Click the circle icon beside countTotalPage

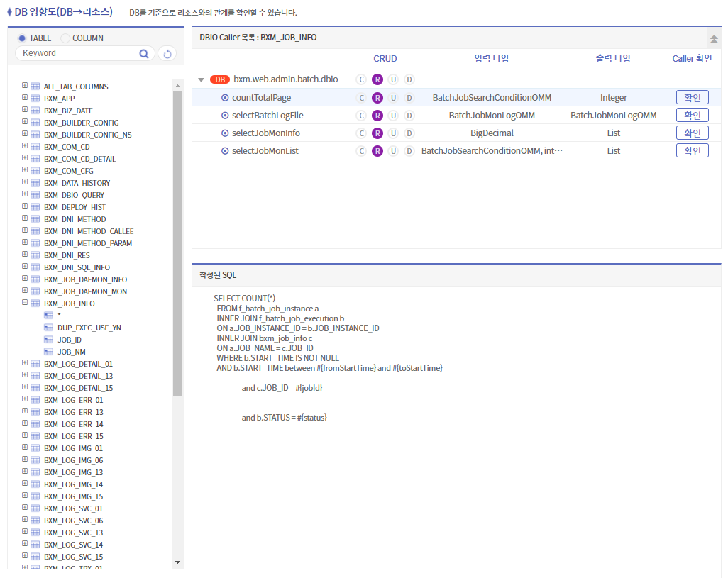tap(225, 98)
